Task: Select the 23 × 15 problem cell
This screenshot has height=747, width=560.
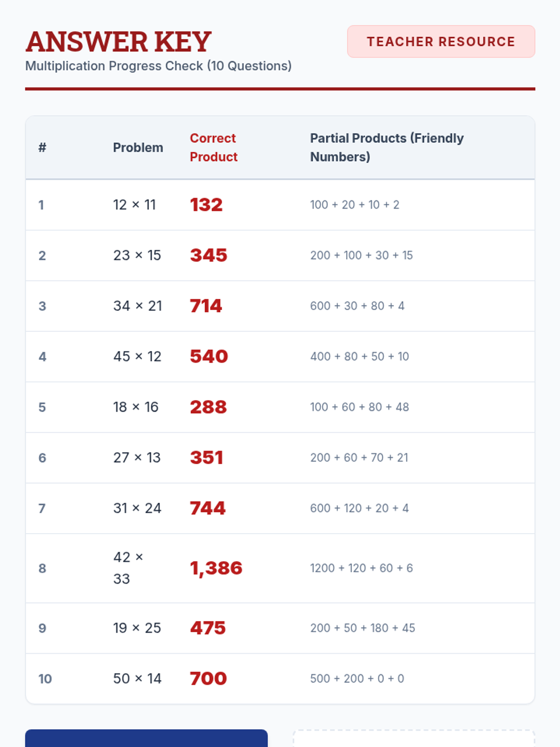Action: pyautogui.click(x=137, y=255)
